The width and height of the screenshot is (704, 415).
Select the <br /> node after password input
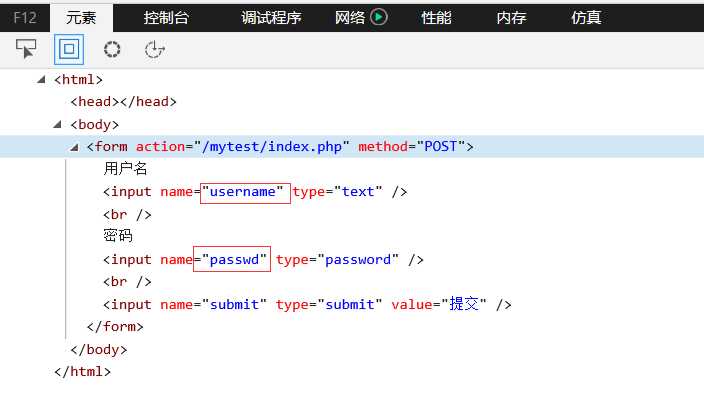(128, 282)
